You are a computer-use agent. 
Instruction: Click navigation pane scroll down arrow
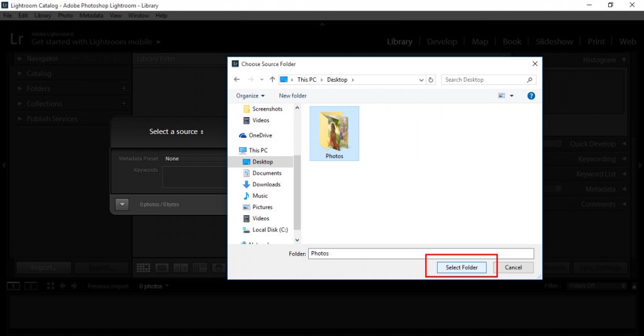tap(297, 240)
